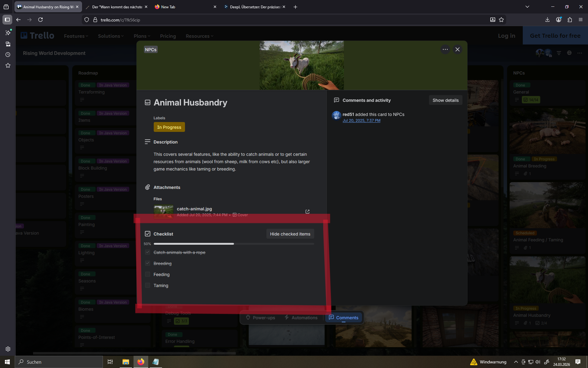The image size is (588, 368).
Task: Check the Feeding checklist item
Action: (148, 274)
